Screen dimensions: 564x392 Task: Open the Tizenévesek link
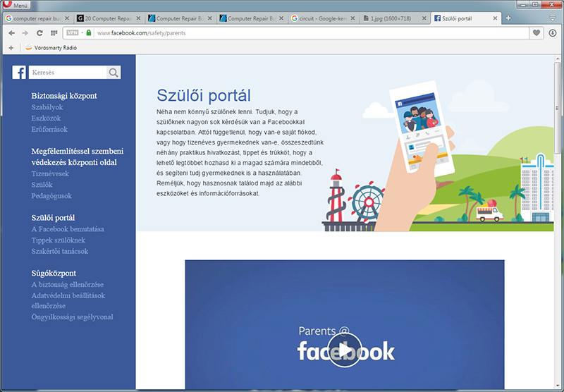tap(50, 173)
